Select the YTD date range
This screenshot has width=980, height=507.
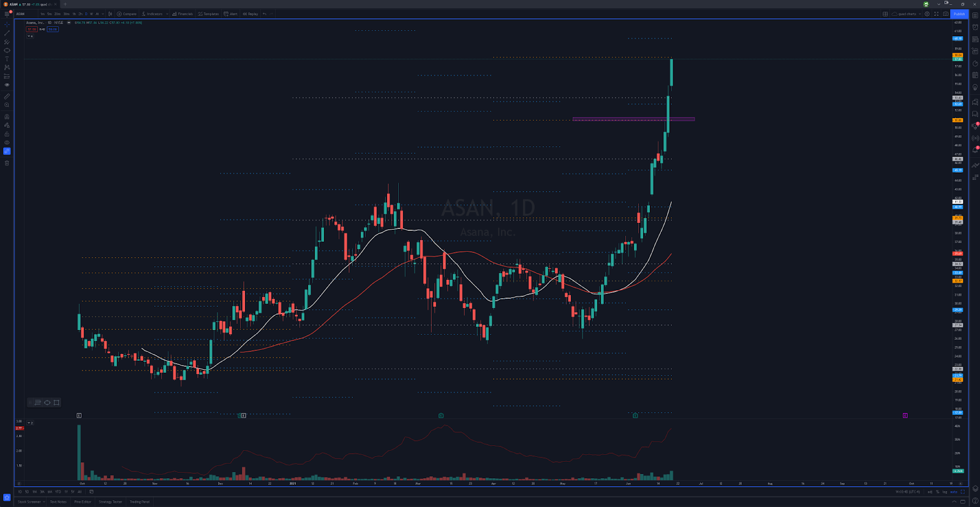[58, 492]
